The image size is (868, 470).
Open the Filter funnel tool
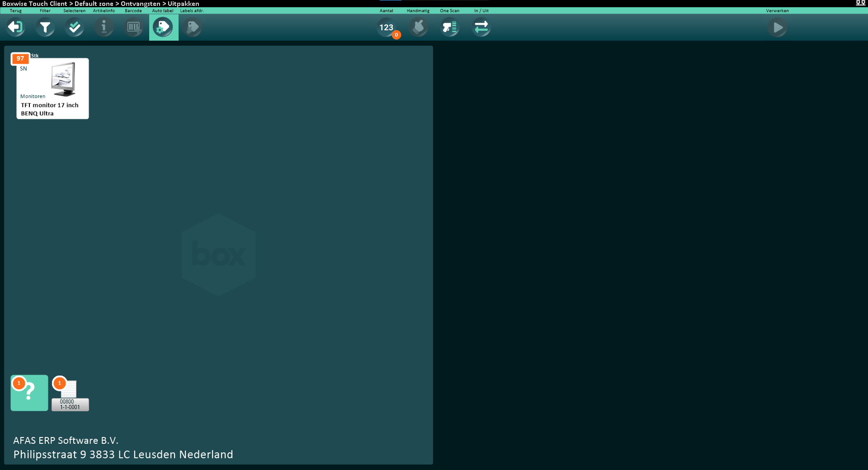pos(45,28)
